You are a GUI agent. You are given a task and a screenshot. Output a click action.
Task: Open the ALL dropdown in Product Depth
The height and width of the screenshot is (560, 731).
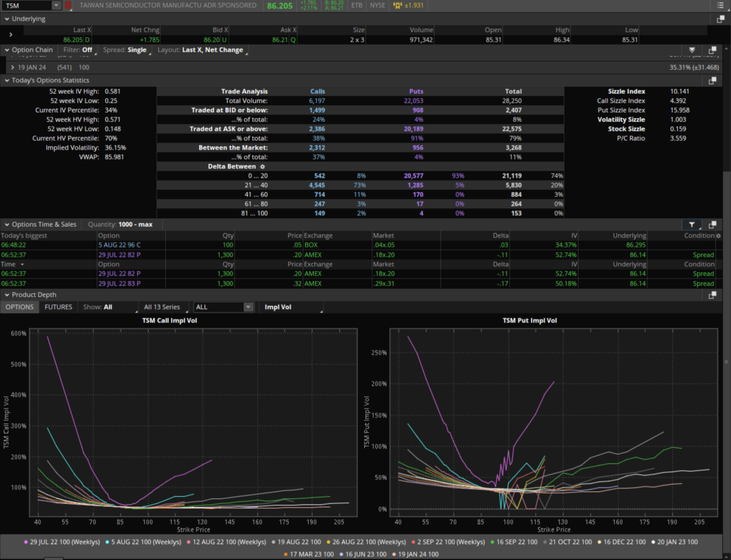pyautogui.click(x=223, y=307)
